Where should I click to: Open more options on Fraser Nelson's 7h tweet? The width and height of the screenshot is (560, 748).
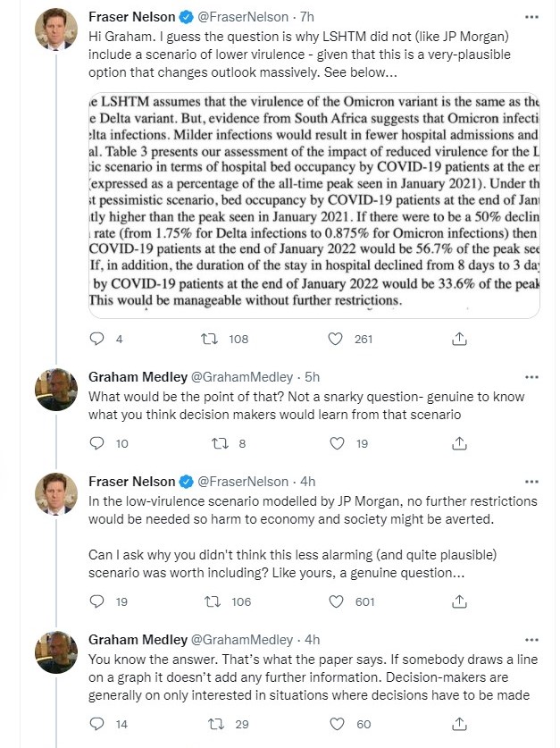coord(532,16)
